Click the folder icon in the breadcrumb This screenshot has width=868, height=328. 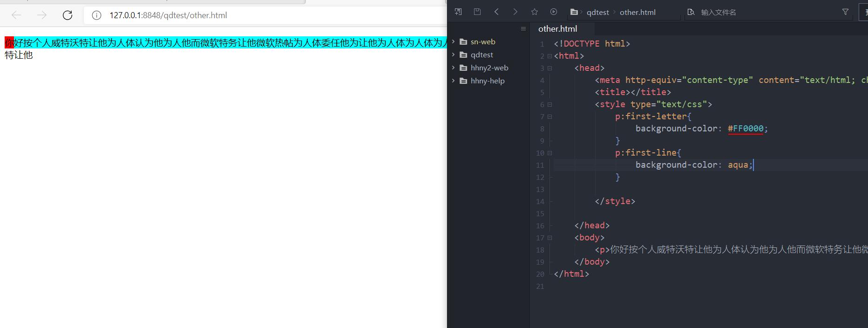click(574, 12)
